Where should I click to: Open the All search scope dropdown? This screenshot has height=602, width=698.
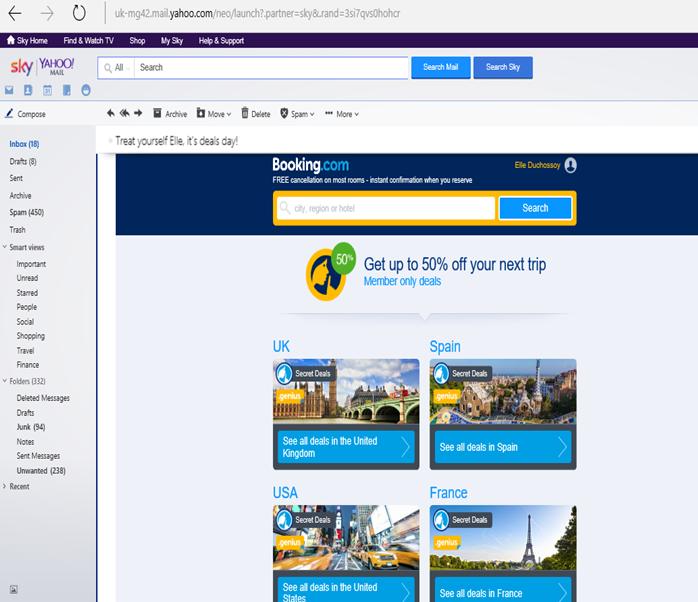click(117, 68)
